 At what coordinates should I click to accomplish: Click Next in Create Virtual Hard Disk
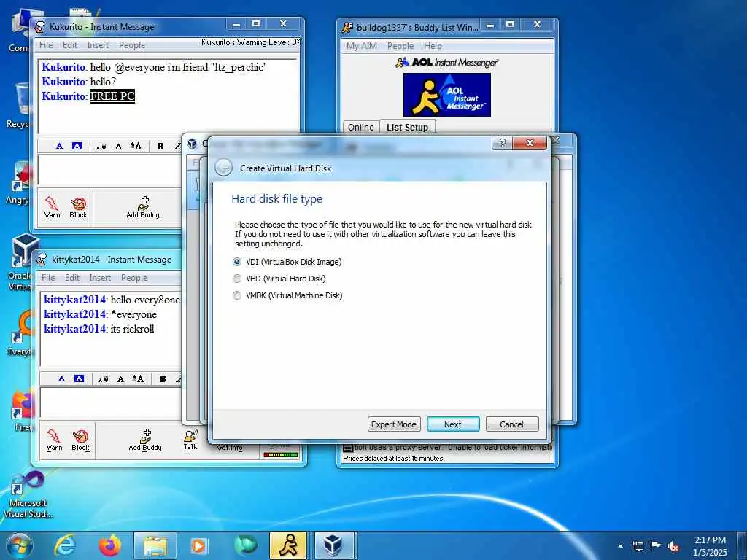[x=452, y=424]
